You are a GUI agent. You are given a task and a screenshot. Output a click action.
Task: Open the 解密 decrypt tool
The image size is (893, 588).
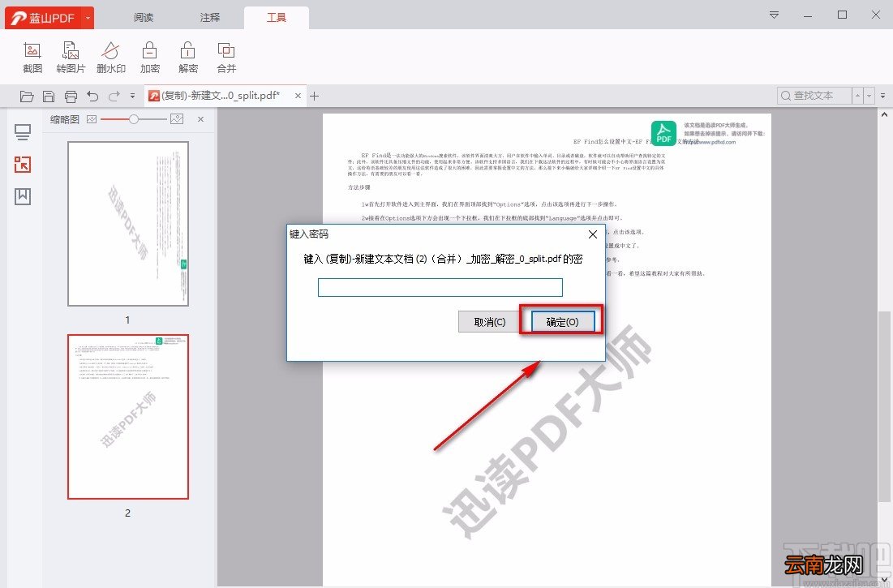pyautogui.click(x=188, y=58)
